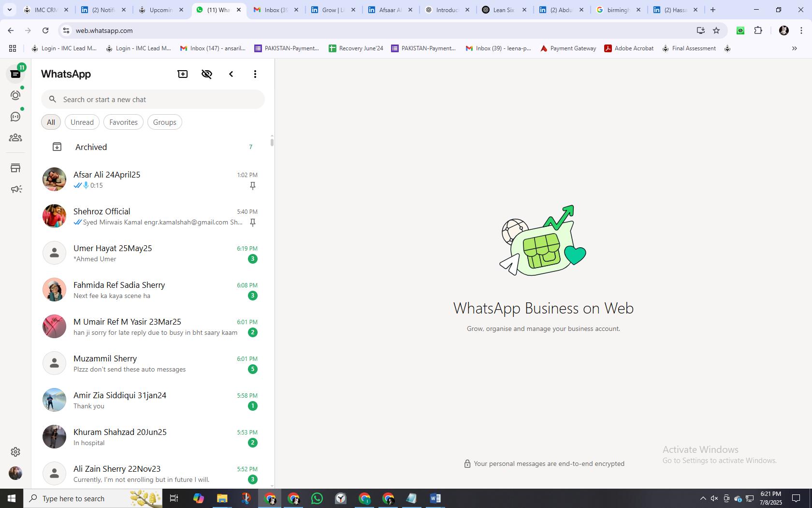The height and width of the screenshot is (508, 812).
Task: Open the three-dot menu in WhatsApp header
Action: pyautogui.click(x=255, y=74)
